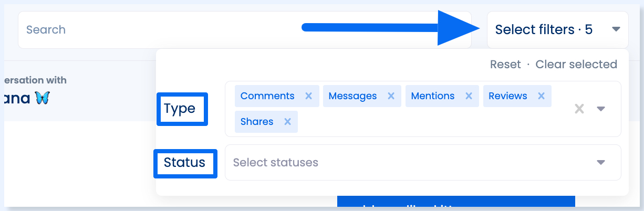Screen dimensions: 644x211
Task: Remove the Shares filter tag
Action: pos(287,122)
